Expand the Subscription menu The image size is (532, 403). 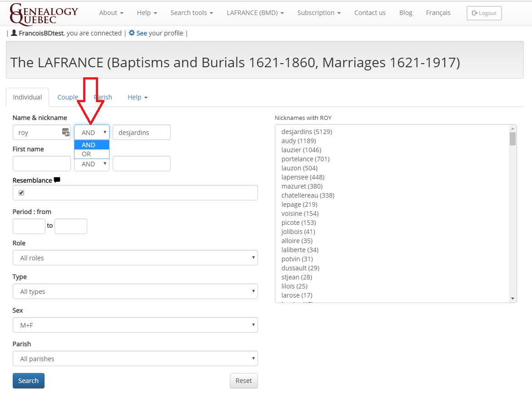click(319, 13)
